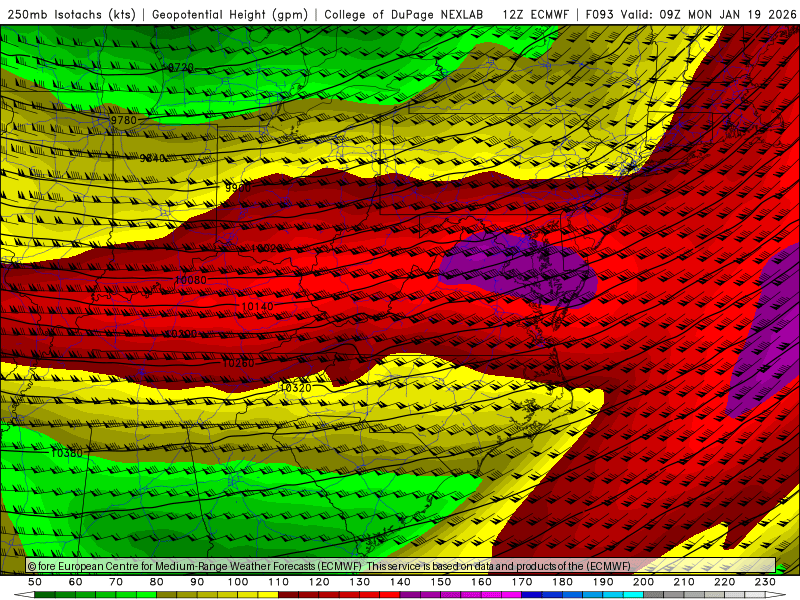Click the 160 value on the color scale
Viewport: 800px width, 600px height.
click(x=481, y=582)
